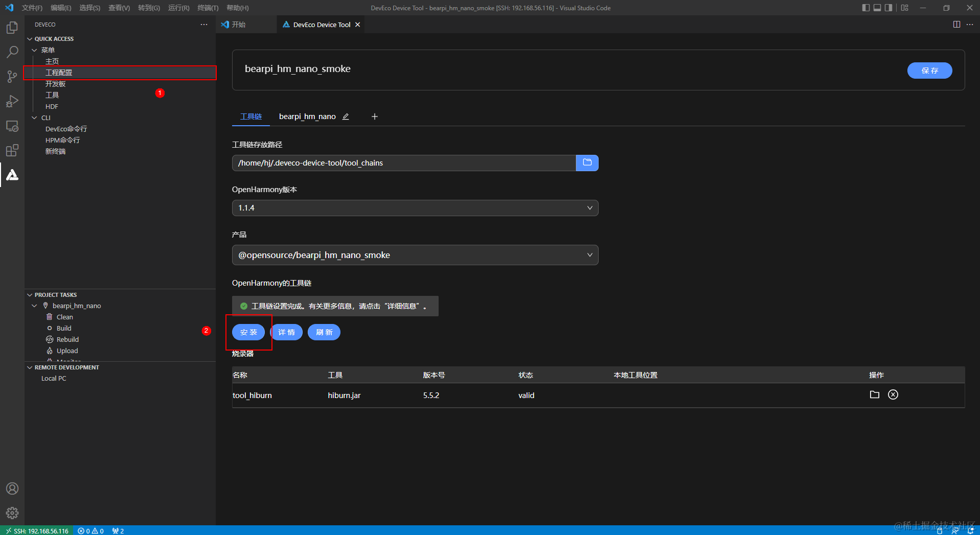Open the Explorer view in activity bar
Screen dimensions: 980x535
pos(12,27)
